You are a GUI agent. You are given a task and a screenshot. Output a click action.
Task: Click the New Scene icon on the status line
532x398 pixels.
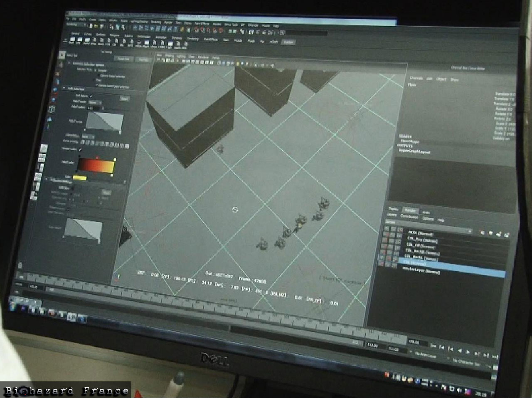[x=91, y=26]
